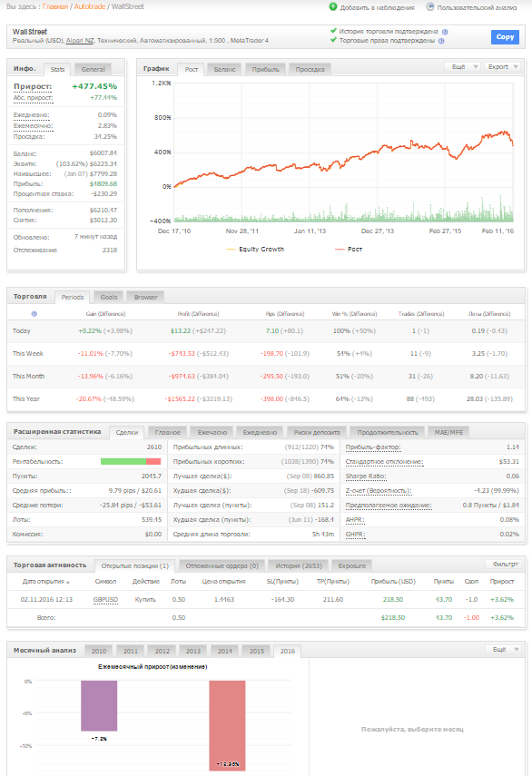Click the red monthly gain bar

click(x=227, y=725)
